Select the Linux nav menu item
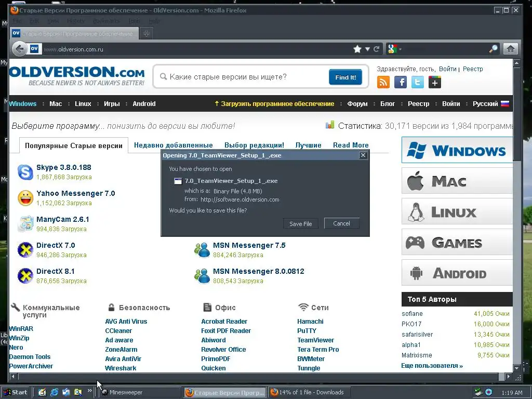 pyautogui.click(x=83, y=104)
